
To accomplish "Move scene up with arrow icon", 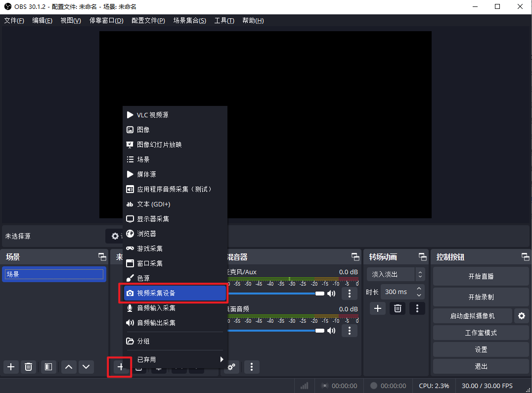I will [x=69, y=367].
